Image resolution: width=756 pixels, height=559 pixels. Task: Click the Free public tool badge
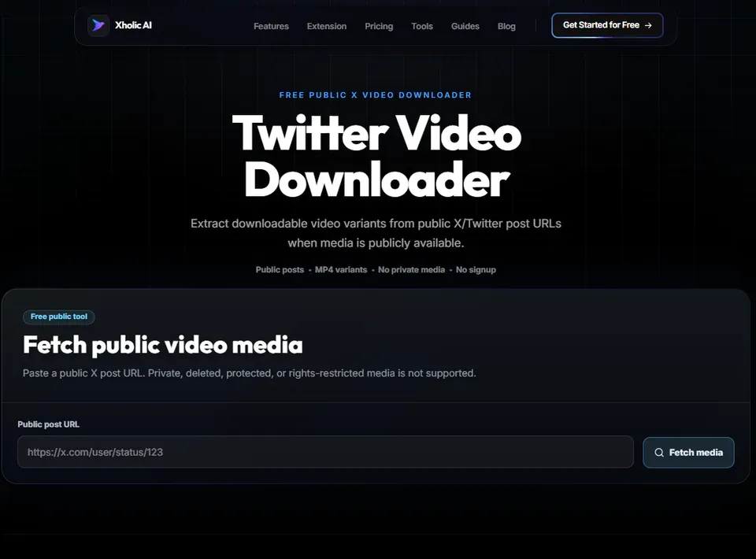click(x=59, y=317)
